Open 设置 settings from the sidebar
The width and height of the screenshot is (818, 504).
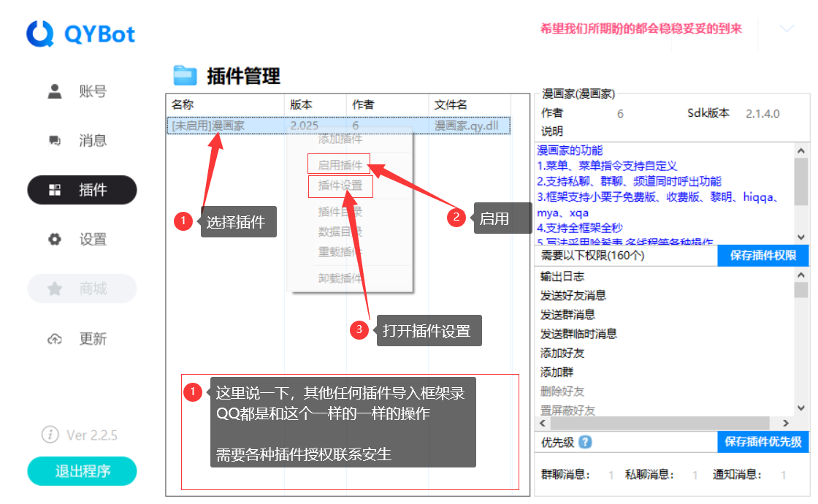tap(82, 240)
